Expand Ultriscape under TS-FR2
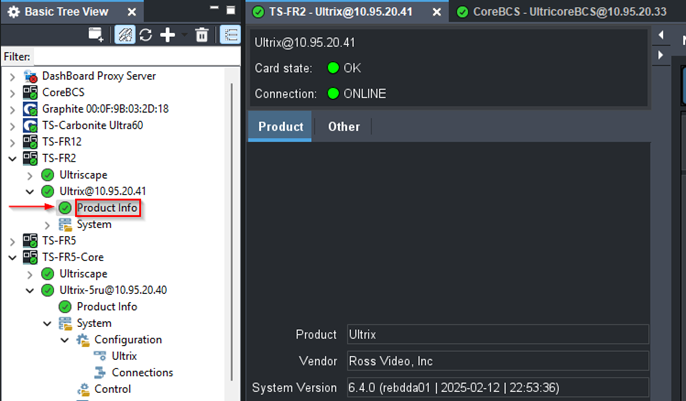This screenshot has height=401, width=686. coord(30,176)
